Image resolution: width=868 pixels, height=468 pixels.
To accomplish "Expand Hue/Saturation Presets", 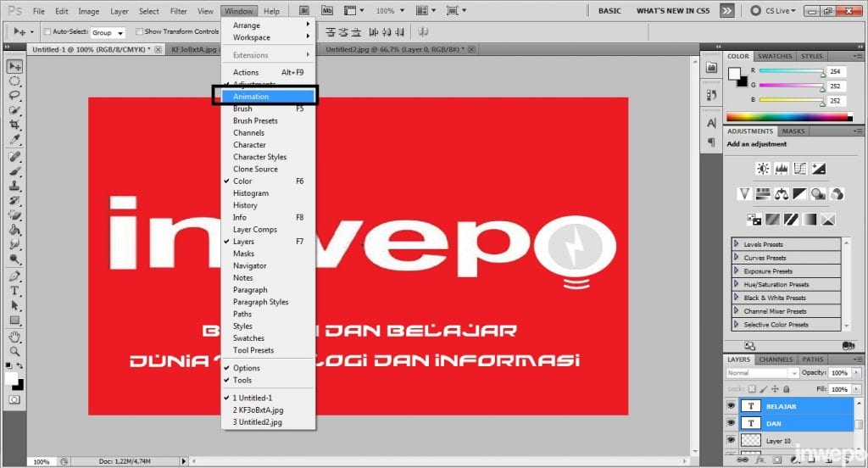I will pyautogui.click(x=737, y=283).
